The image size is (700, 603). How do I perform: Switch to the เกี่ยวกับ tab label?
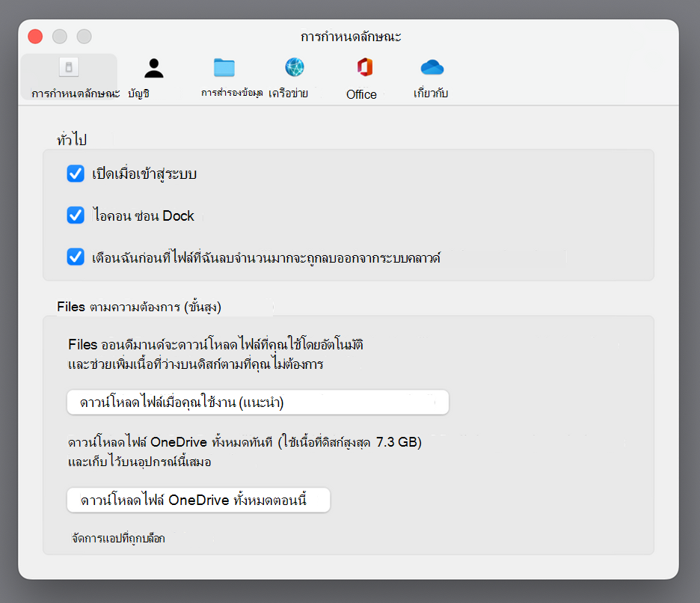431,93
